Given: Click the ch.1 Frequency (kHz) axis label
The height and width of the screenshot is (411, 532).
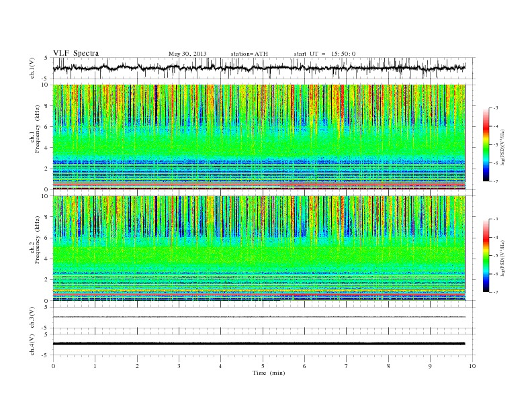Looking at the screenshot, I should 35,129.
